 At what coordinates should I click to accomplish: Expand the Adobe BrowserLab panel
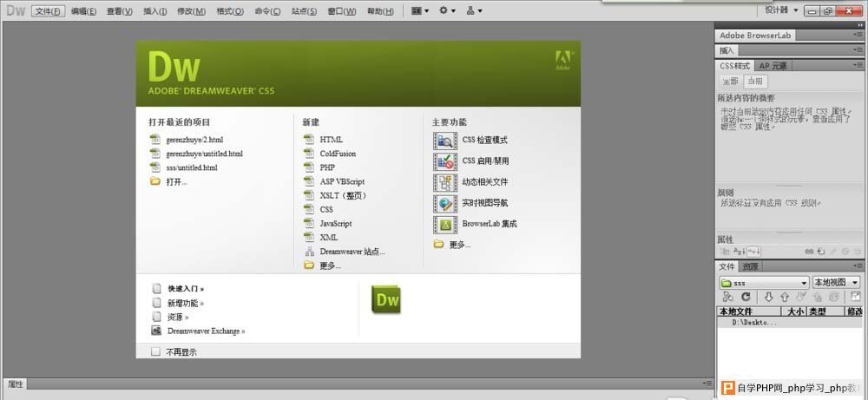pos(755,36)
